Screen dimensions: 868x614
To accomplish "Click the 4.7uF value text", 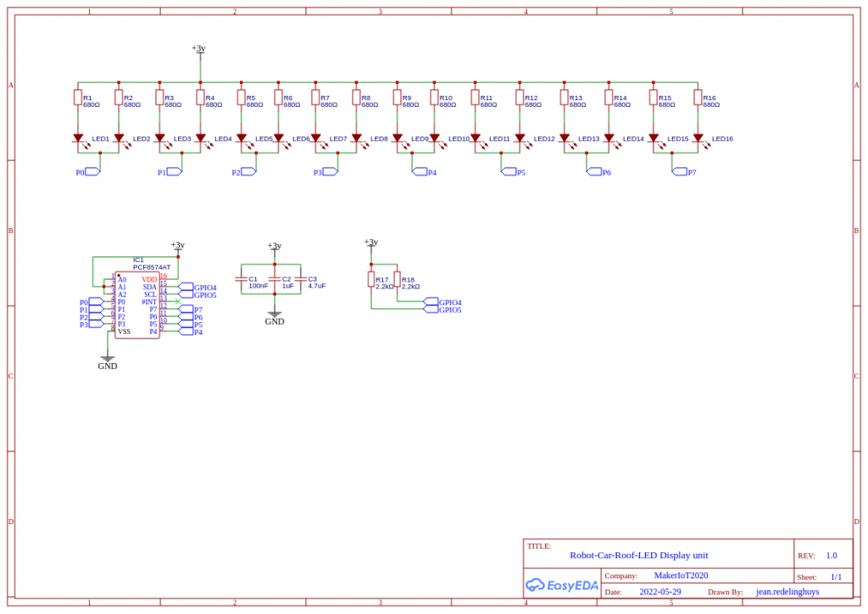I will pos(317,287).
